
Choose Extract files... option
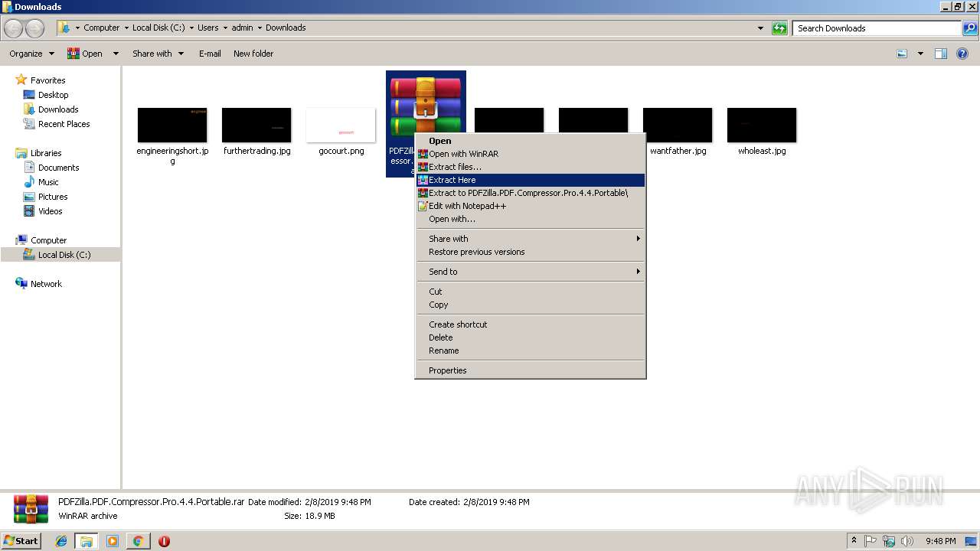click(531, 167)
